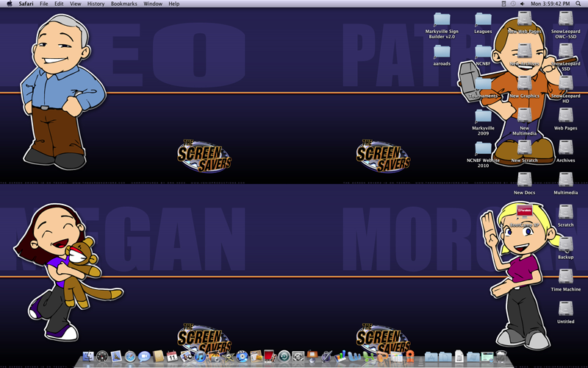588x368 pixels.
Task: Click the orange lifebuoy icon in Dock
Action: pos(410,357)
